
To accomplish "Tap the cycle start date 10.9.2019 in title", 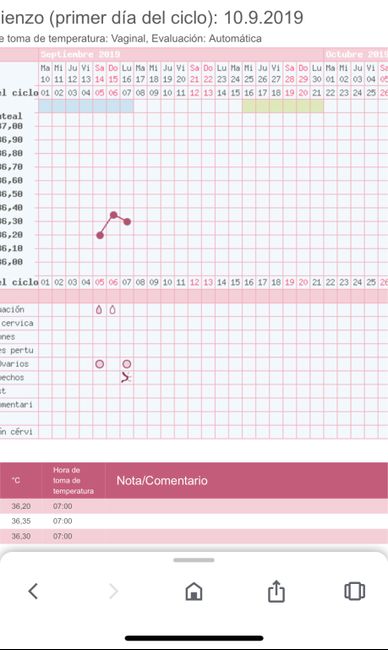I will (x=263, y=18).
